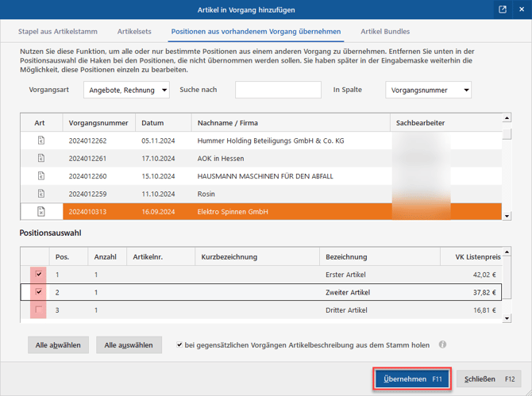The width and height of the screenshot is (532, 396).
Task: Click the Alle auswählen button
Action: pyautogui.click(x=129, y=344)
